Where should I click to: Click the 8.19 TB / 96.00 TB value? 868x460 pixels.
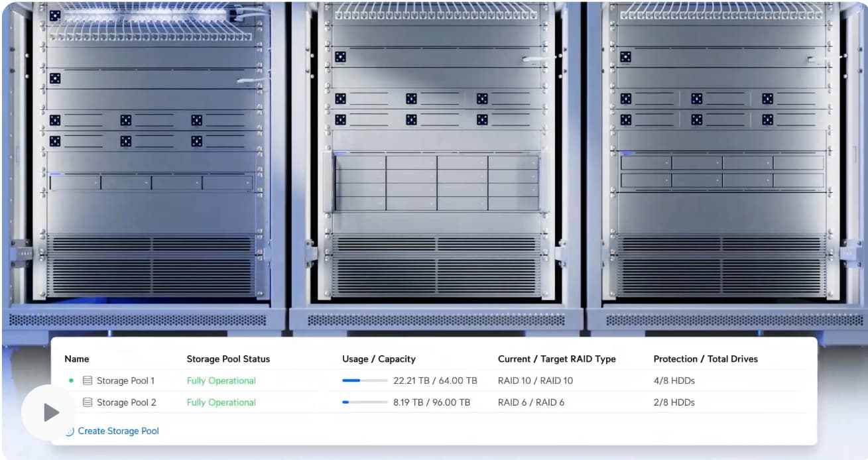(x=432, y=402)
